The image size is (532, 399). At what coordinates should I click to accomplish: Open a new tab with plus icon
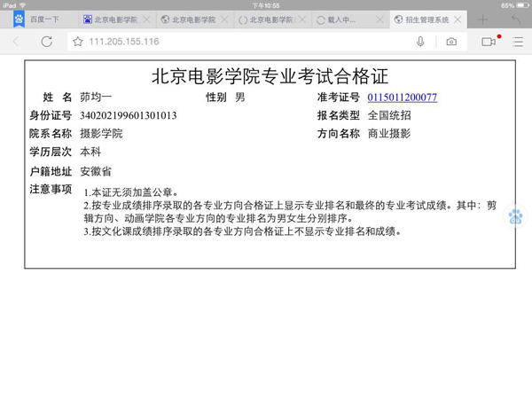click(483, 20)
